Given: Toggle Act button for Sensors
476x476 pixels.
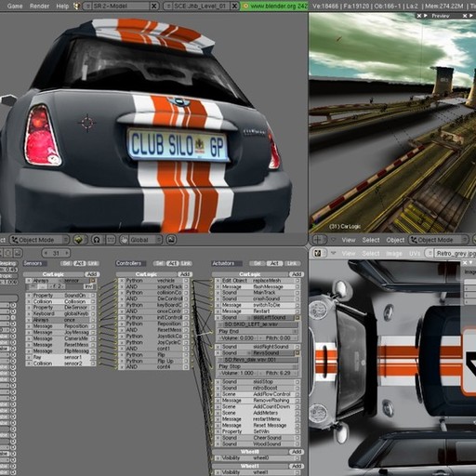Looking at the screenshot, I should [79, 263].
